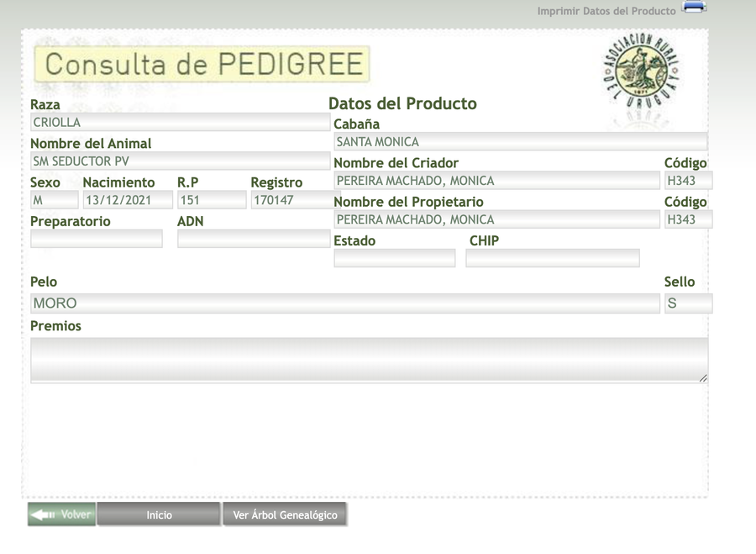The height and width of the screenshot is (554, 756).
Task: Select the R.P field showing 151
Action: 211,199
